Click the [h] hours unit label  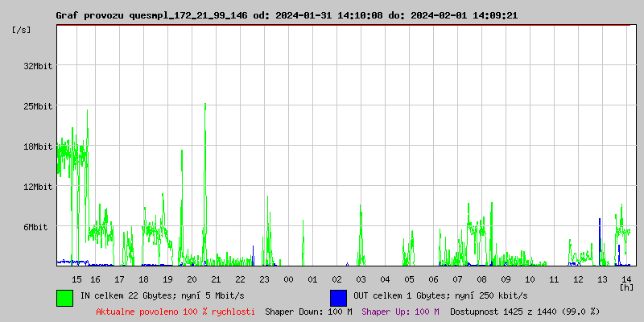click(x=627, y=287)
